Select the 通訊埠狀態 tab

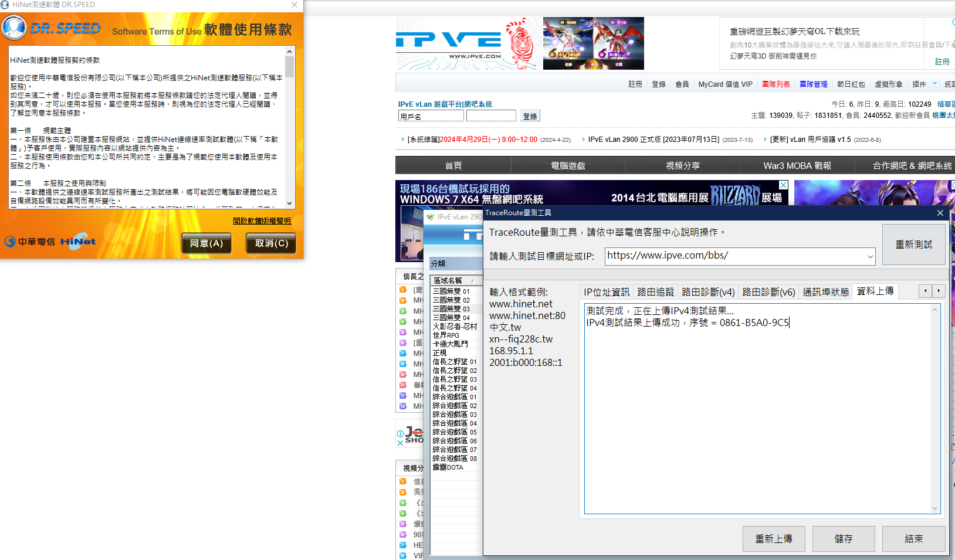coord(825,292)
